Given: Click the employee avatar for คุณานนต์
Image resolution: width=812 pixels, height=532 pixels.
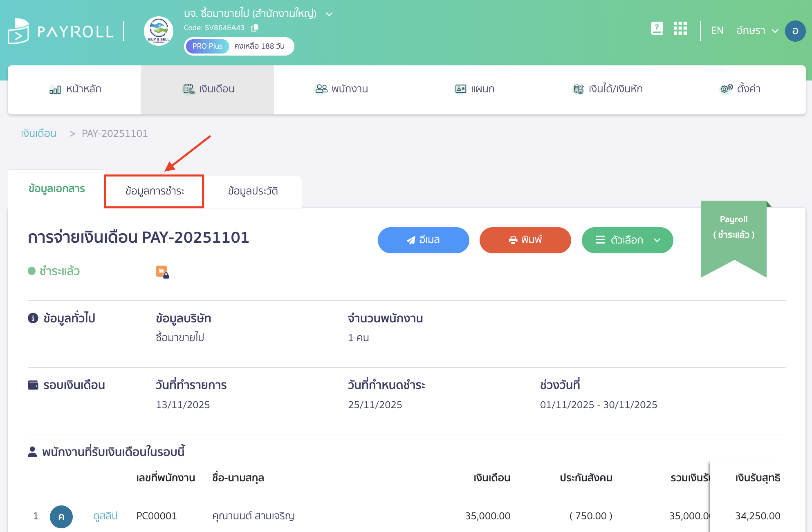Looking at the screenshot, I should tap(61, 516).
